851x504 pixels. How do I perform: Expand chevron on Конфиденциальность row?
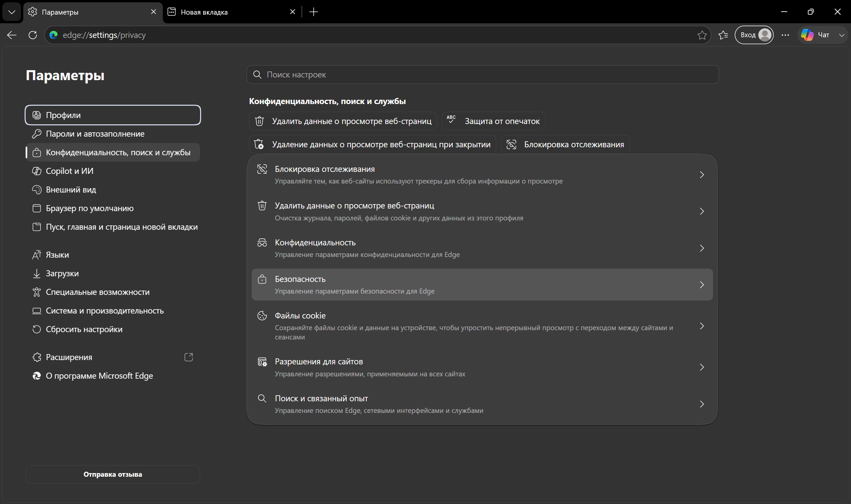tap(702, 248)
